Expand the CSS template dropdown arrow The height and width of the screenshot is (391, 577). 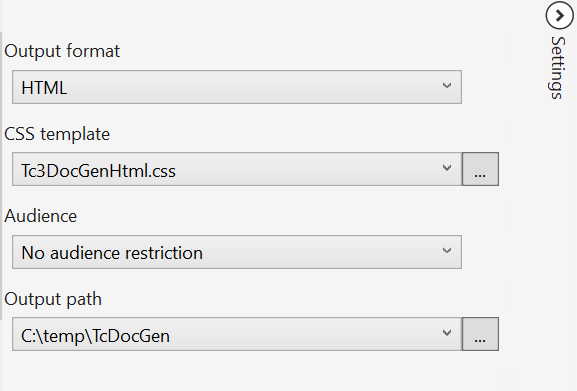(447, 168)
